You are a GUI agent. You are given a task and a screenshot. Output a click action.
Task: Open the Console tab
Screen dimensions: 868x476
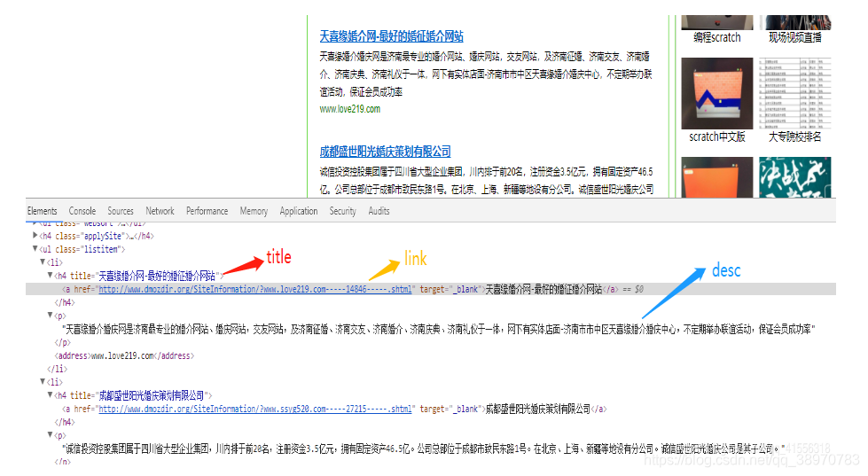82,211
